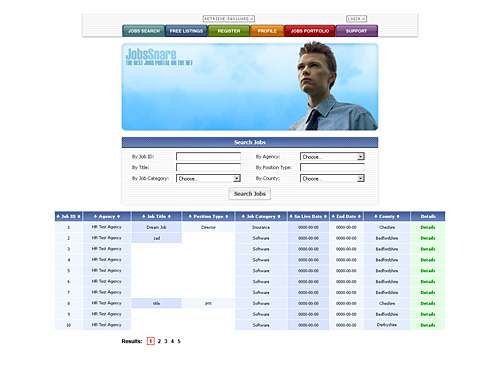Click the 'Director' position type cell
Image resolution: width=500 pixels, height=375 pixels.
click(x=208, y=227)
